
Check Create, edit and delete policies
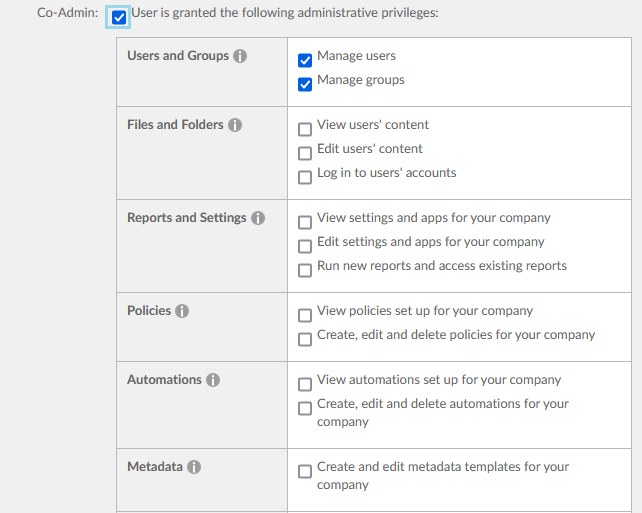(305, 339)
